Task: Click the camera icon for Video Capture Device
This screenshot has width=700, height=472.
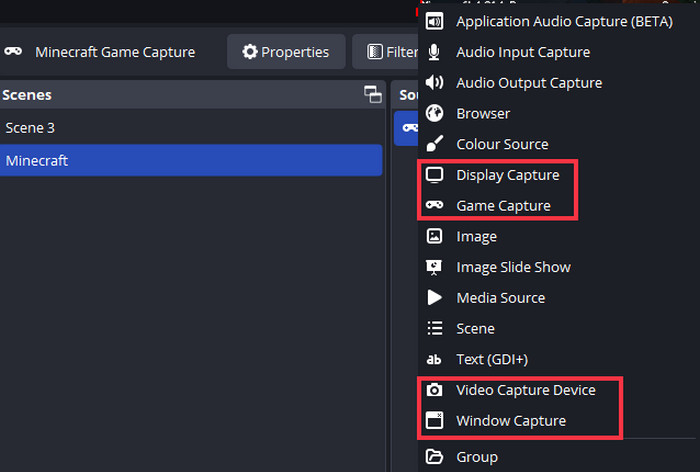Action: click(435, 390)
